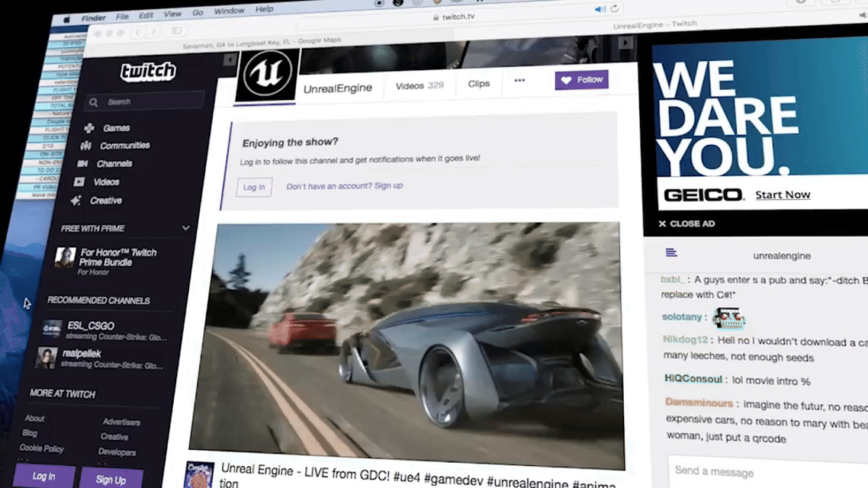Viewport: 868px width, 488px height.
Task: Open the Creative link under navigation
Action: pos(106,201)
